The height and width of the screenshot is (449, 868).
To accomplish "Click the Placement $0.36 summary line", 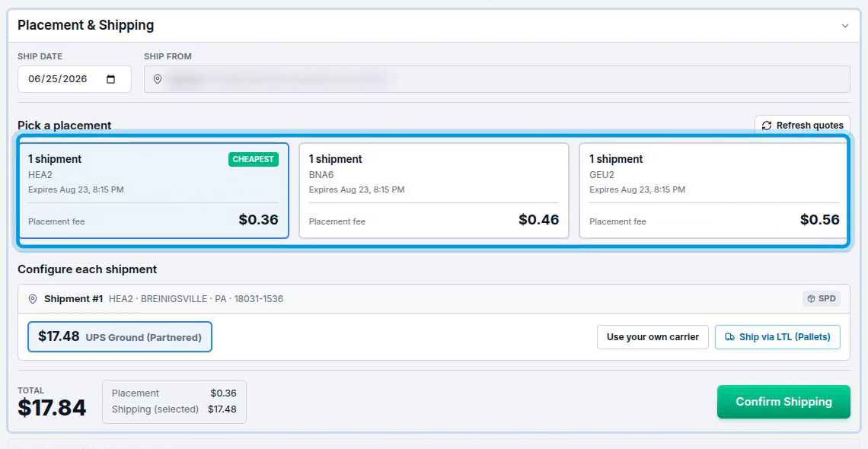I will 174,393.
